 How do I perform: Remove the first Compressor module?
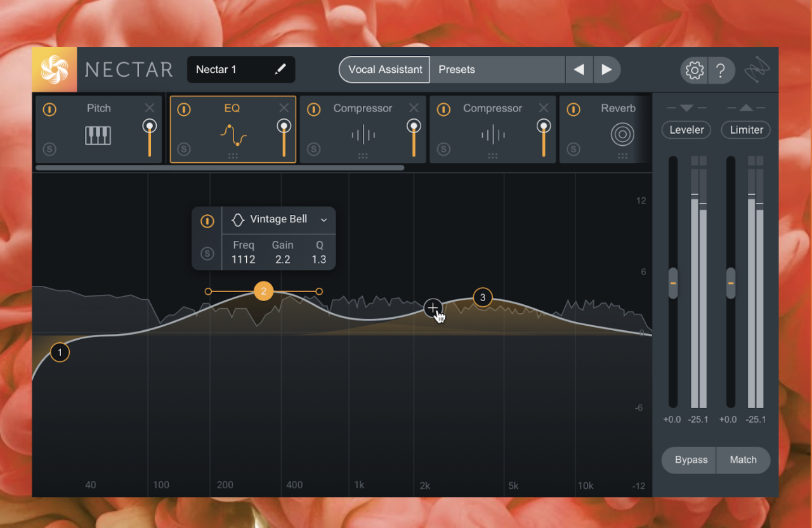pos(414,108)
